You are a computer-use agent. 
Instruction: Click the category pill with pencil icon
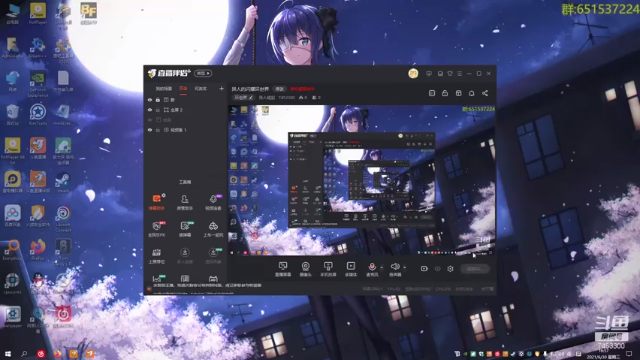[x=243, y=98]
